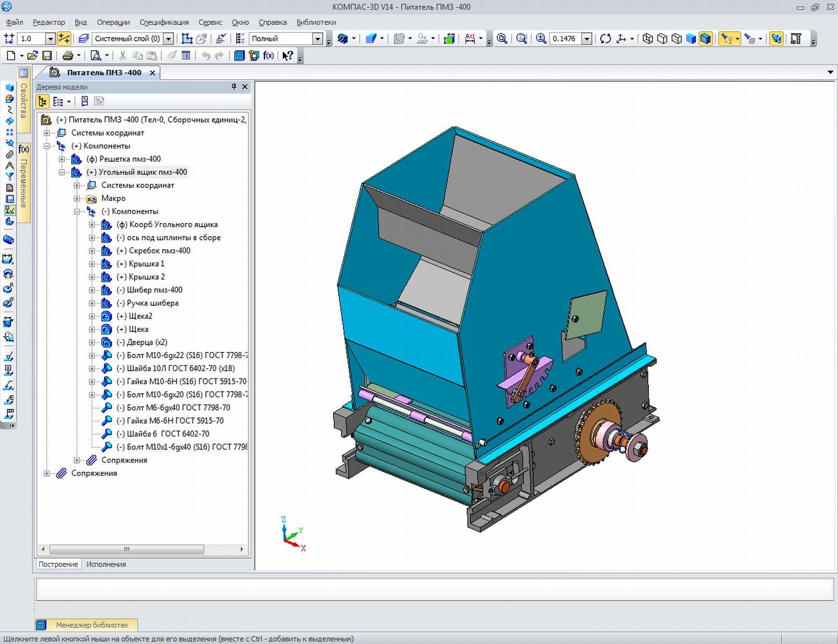Expand the bottom Сопряжения node
The image size is (838, 644).
pyautogui.click(x=47, y=473)
